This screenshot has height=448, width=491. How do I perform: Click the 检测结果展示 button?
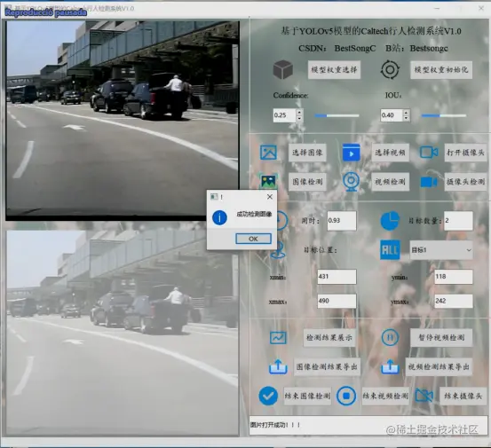[x=329, y=338]
